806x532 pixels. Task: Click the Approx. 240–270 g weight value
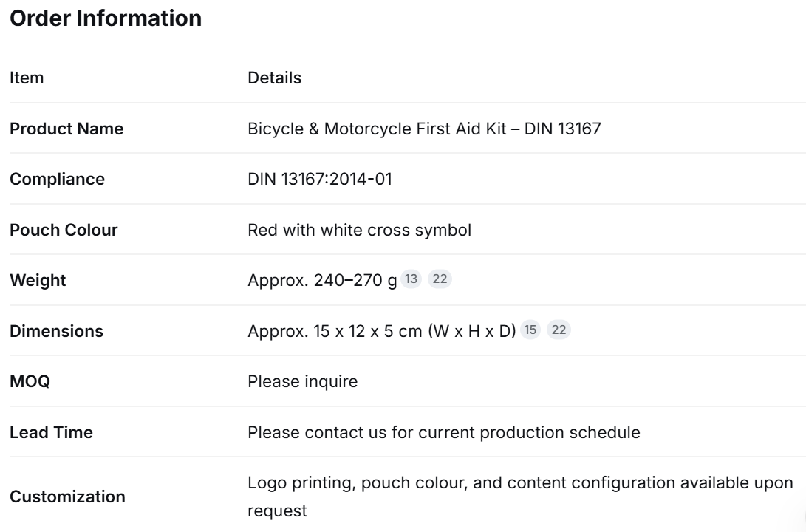(x=322, y=280)
